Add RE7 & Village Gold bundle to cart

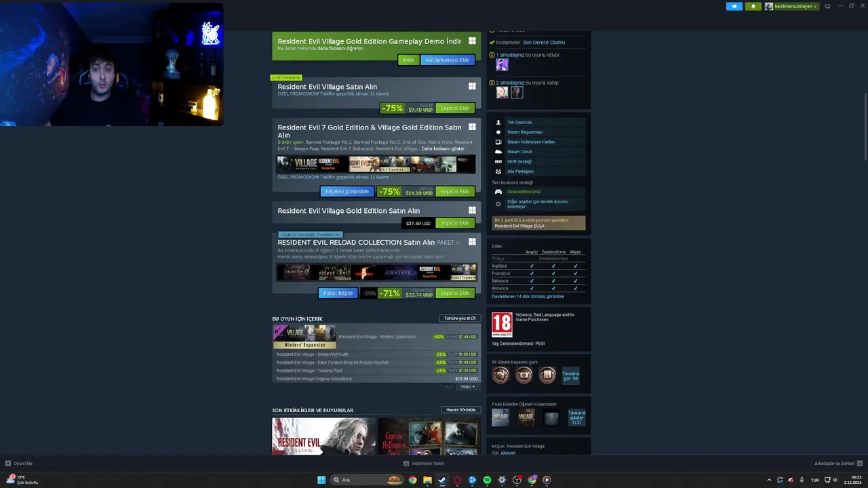coord(455,191)
